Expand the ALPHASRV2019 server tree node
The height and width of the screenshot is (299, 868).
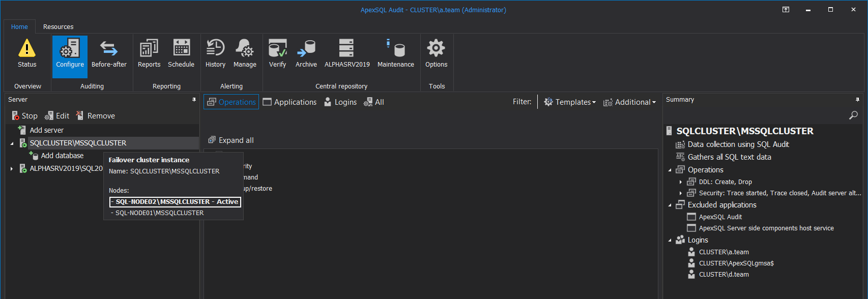pos(12,169)
